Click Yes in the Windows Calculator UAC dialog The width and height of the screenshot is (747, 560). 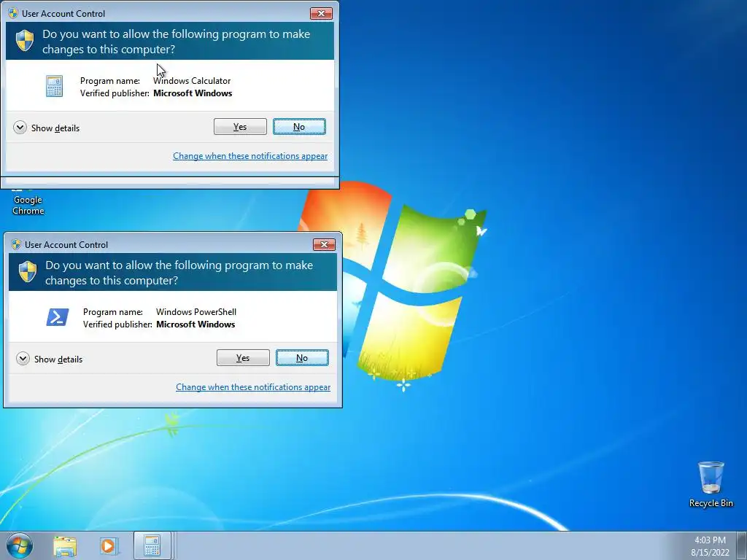[240, 127]
